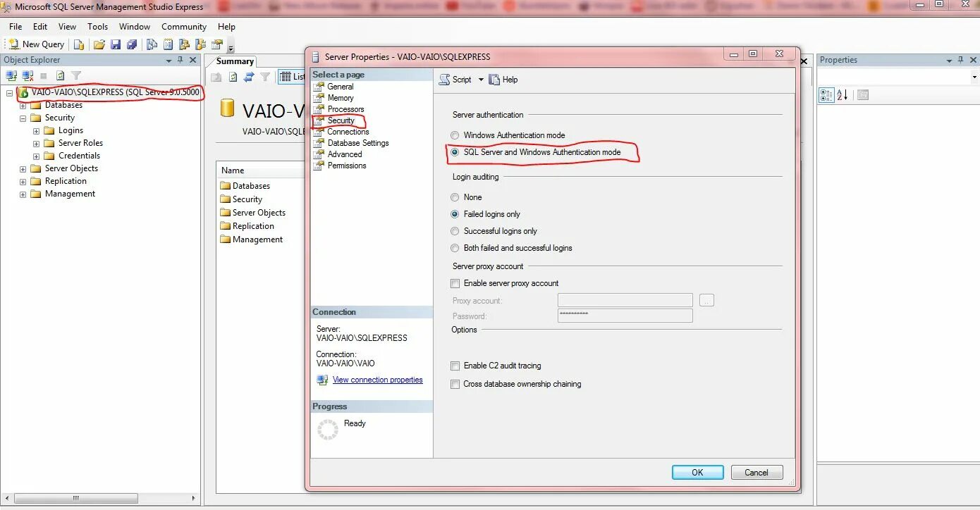Click the Refresh icon in Object Explorer toolbar
Viewport: 980px width, 510px height.
[x=60, y=75]
